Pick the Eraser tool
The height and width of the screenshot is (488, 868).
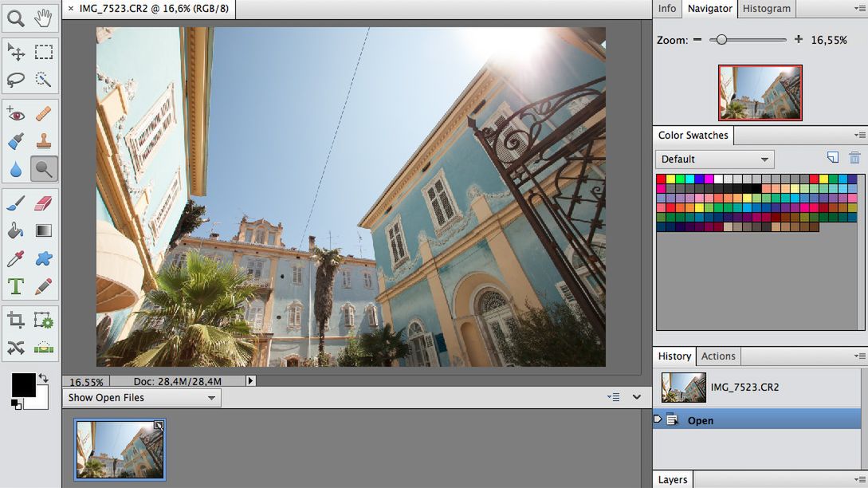(x=44, y=202)
